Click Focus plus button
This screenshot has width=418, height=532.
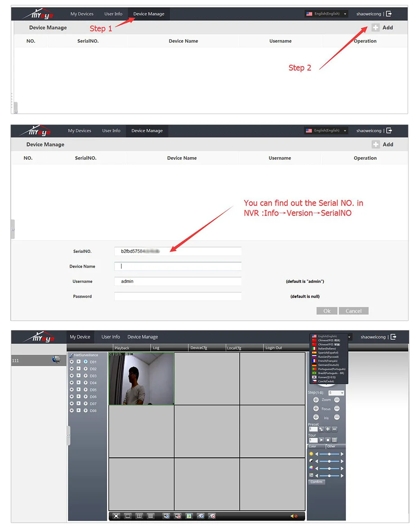[x=316, y=409]
